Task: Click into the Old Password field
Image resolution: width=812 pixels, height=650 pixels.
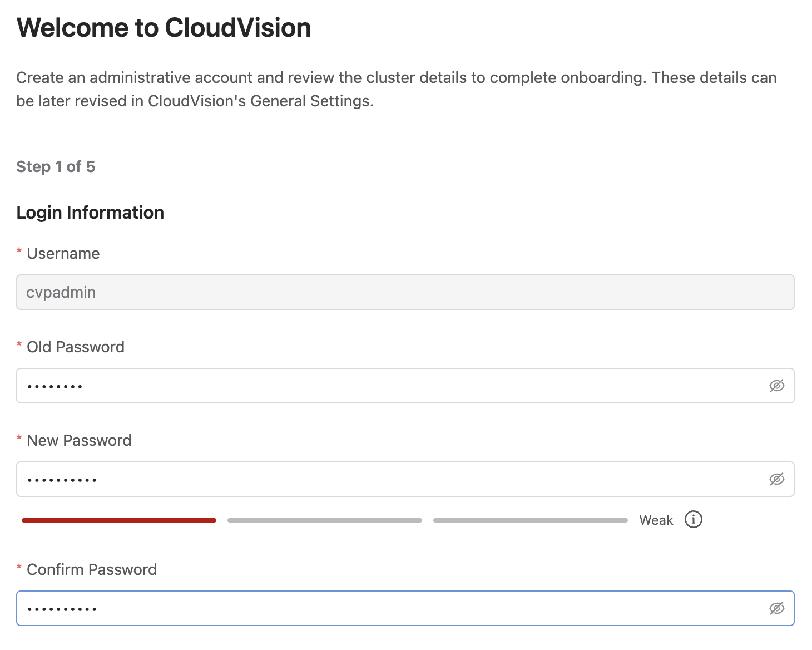Action: 389,386
